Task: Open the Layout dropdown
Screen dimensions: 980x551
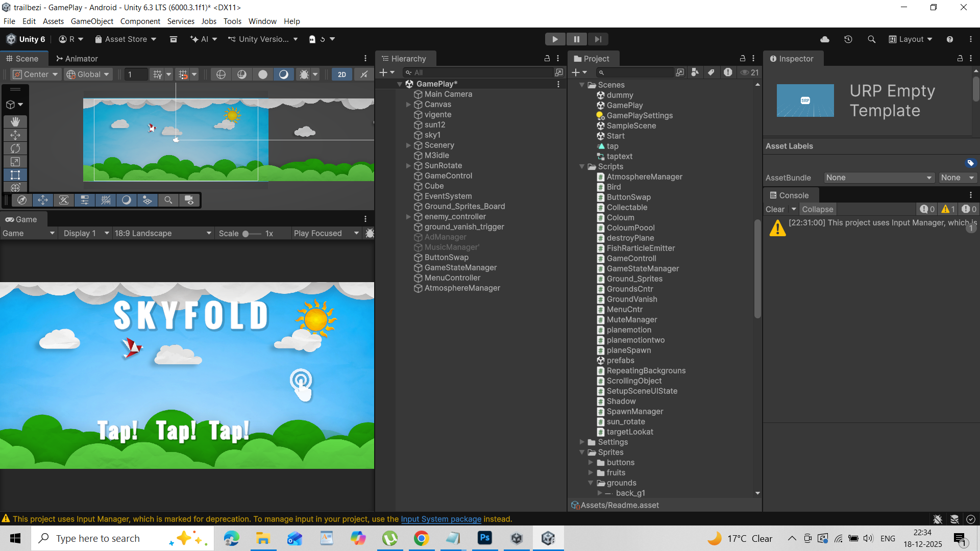Action: pyautogui.click(x=911, y=39)
